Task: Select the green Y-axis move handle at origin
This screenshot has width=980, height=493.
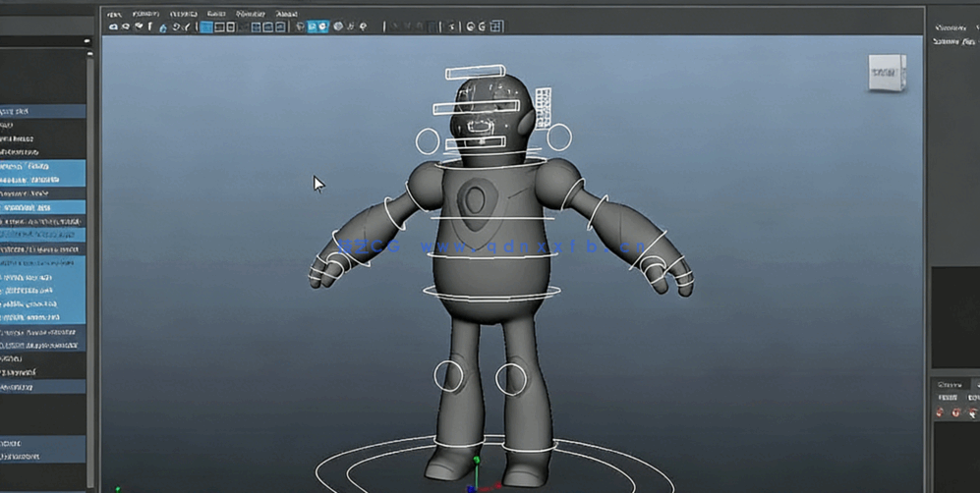Action: pyautogui.click(x=477, y=460)
